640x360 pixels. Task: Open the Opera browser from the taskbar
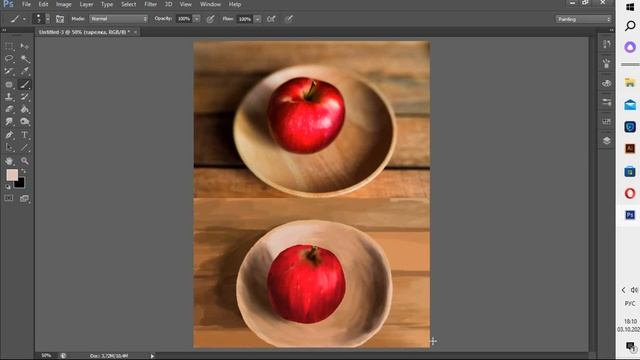tap(630, 193)
